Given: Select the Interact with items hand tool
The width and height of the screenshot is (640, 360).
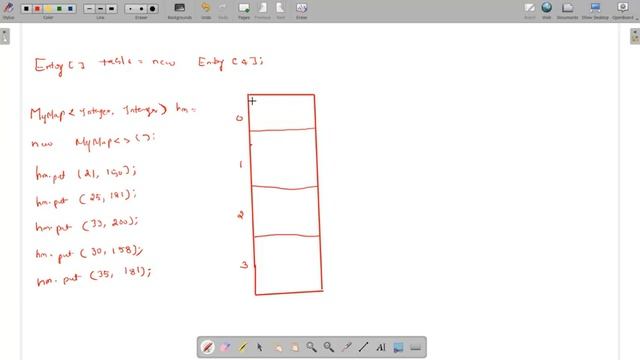Looking at the screenshot, I should pos(277,347).
